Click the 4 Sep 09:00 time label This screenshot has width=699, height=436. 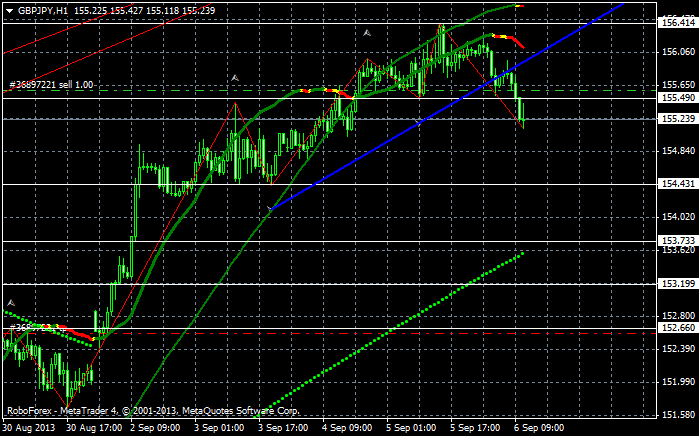click(348, 428)
